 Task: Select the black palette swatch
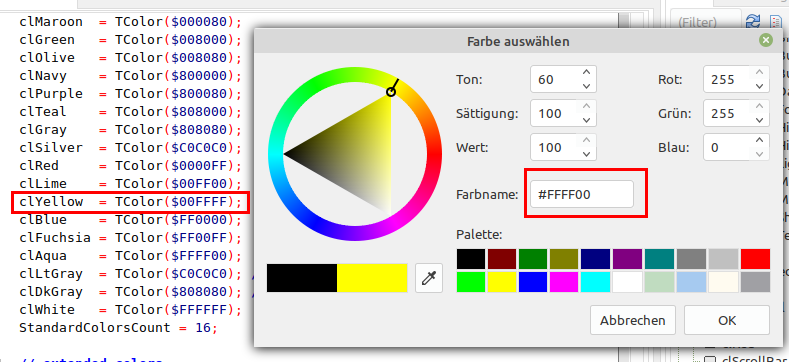point(470,259)
